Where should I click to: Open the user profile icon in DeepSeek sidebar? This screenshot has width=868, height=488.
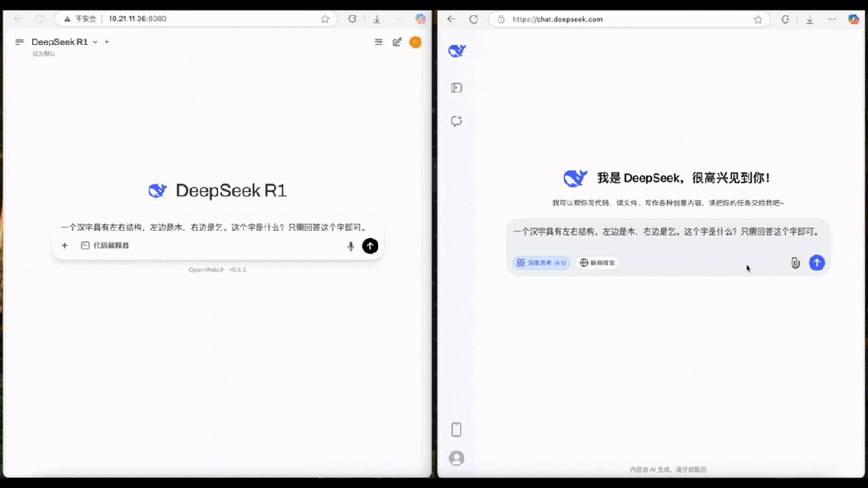pyautogui.click(x=457, y=458)
